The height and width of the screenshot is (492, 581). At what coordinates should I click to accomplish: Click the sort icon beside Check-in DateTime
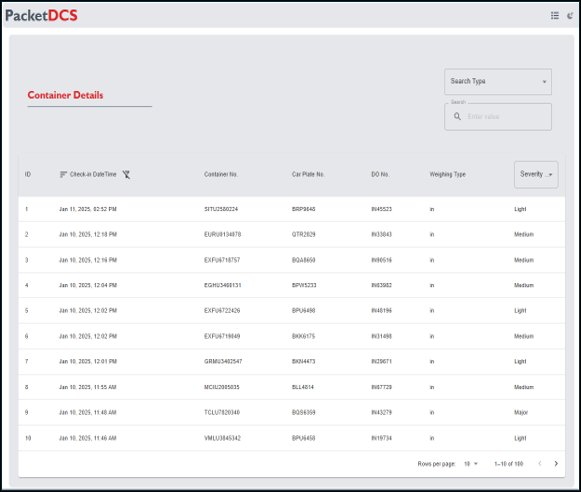[63, 174]
